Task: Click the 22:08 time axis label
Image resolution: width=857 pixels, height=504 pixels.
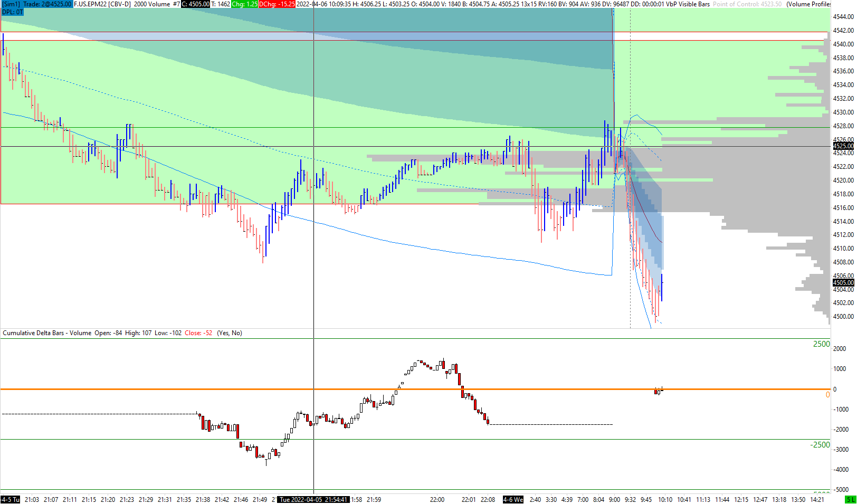Action: coord(488,500)
